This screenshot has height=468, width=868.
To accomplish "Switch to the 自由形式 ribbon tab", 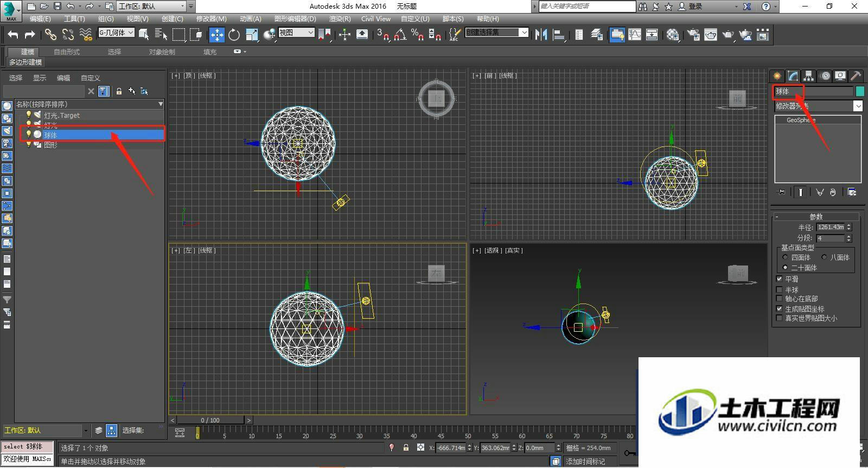I will 67,52.
